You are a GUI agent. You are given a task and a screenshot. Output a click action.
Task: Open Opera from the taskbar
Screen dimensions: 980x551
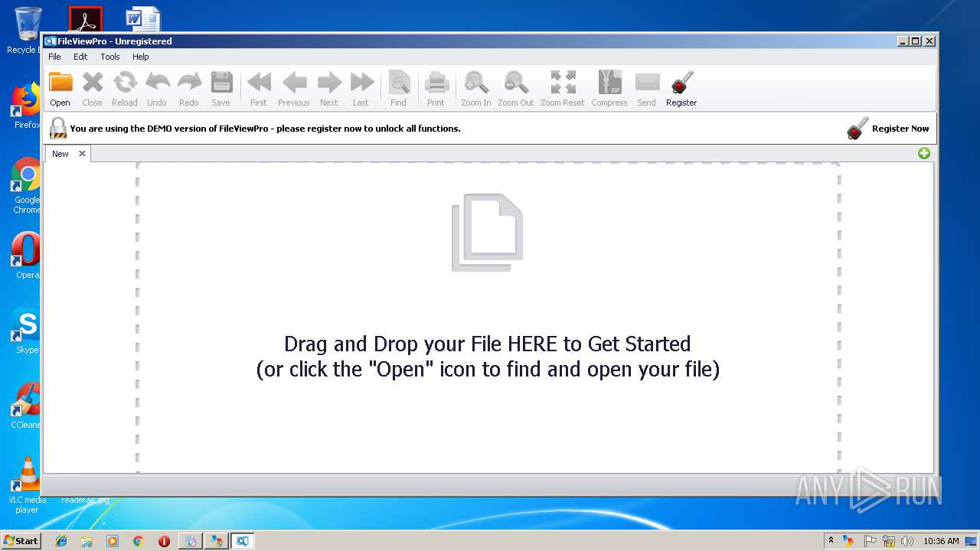(x=164, y=541)
